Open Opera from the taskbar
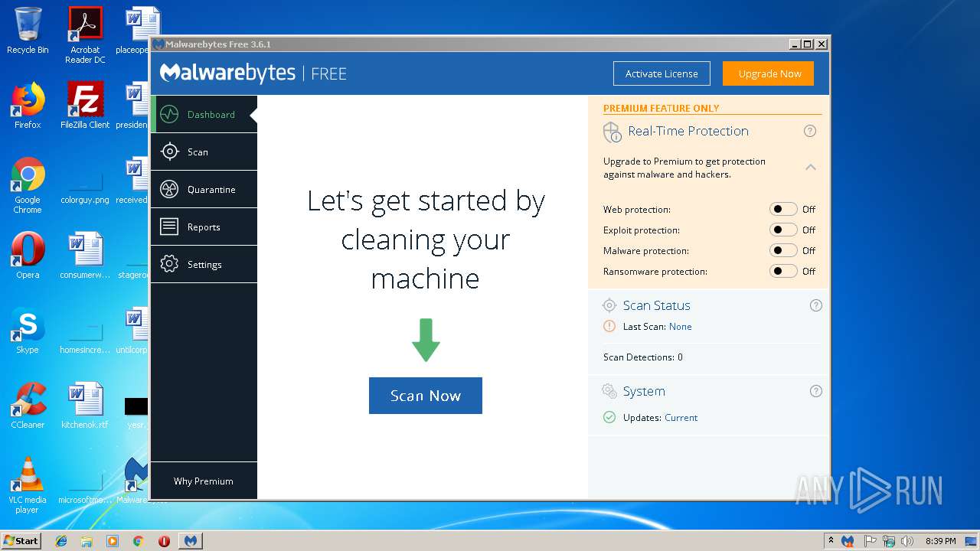This screenshot has width=980, height=551. click(164, 541)
